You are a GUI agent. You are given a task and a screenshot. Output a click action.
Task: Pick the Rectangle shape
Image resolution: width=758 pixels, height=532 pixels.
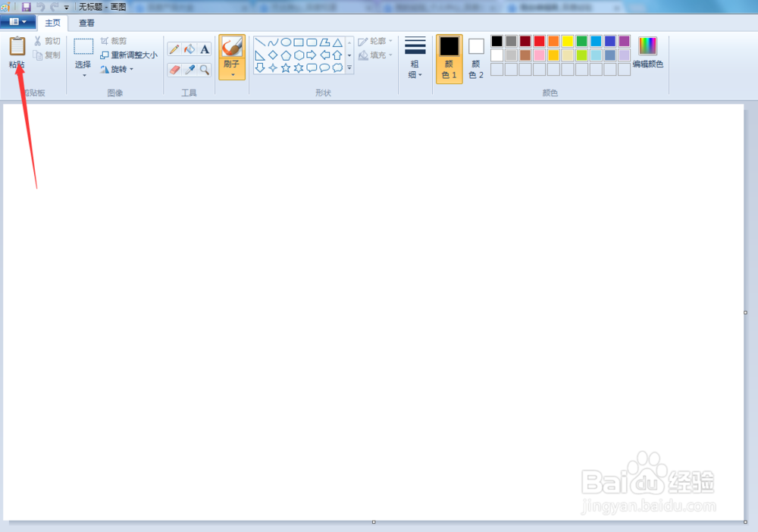coord(299,42)
